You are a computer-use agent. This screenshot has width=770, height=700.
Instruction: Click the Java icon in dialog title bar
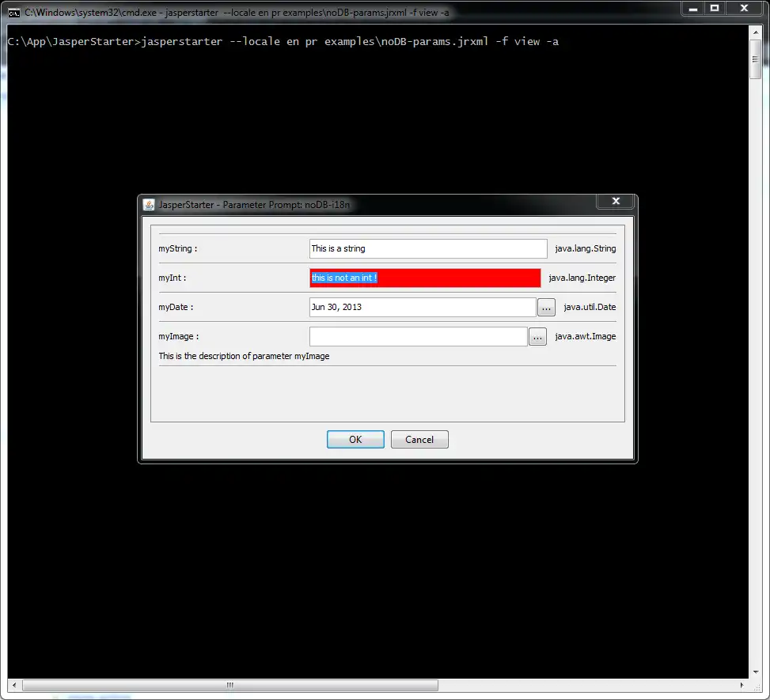point(148,205)
